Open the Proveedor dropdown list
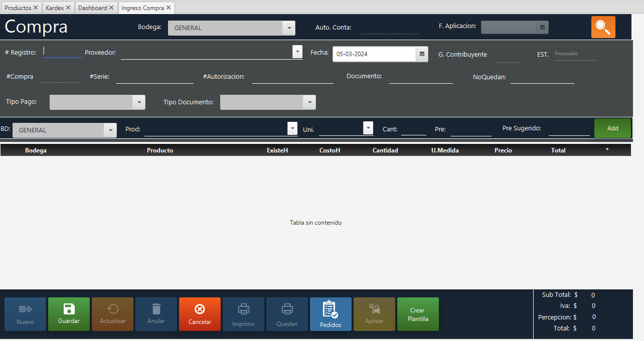 pos(297,52)
